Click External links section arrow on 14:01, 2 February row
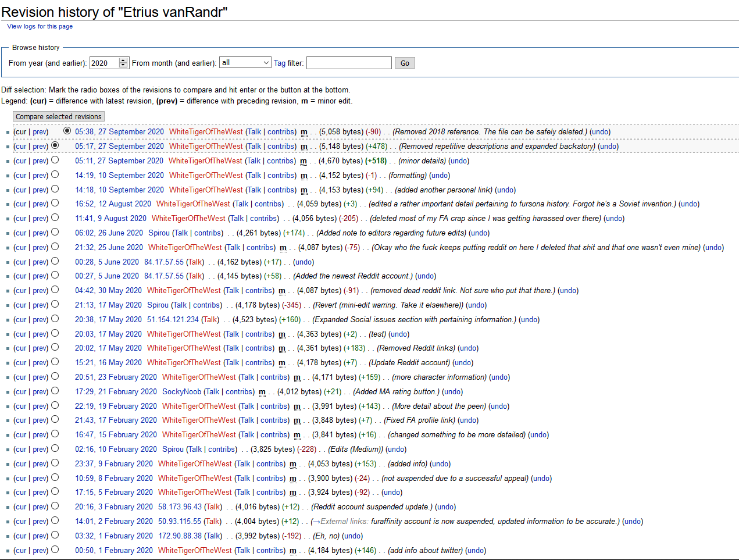 pos(316,522)
